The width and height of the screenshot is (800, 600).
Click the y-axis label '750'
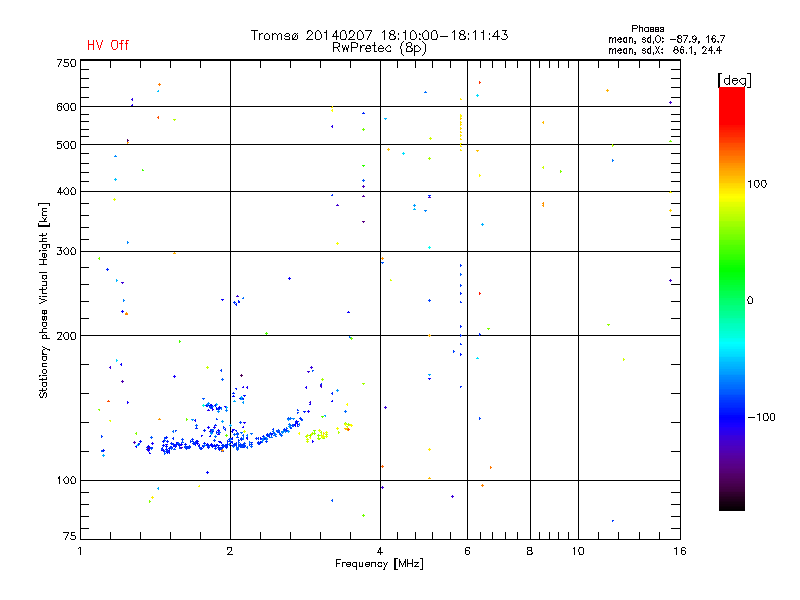66,63
